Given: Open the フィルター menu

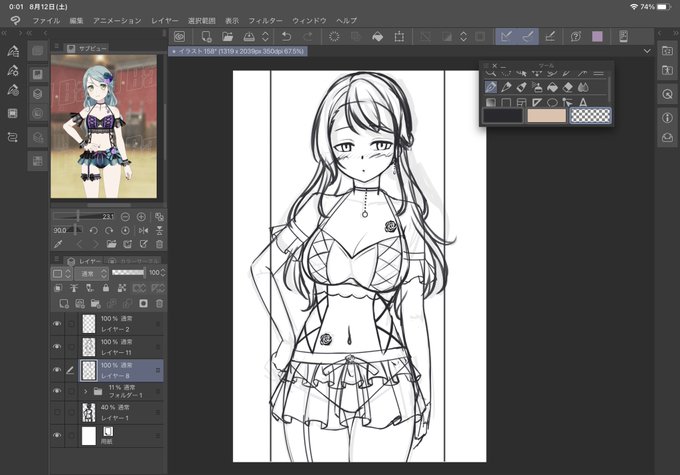Looking at the screenshot, I should tap(265, 20).
